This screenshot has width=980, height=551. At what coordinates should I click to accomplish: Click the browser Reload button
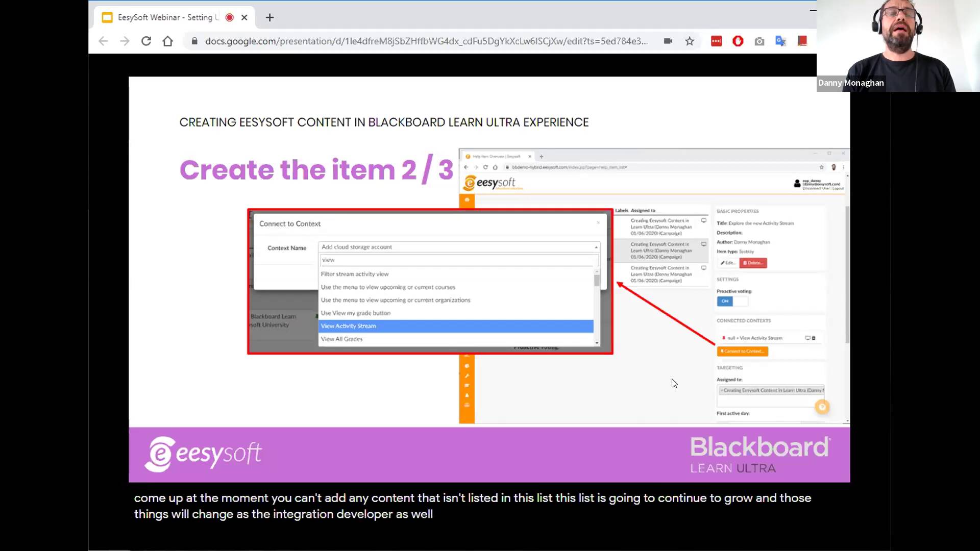[x=146, y=41]
